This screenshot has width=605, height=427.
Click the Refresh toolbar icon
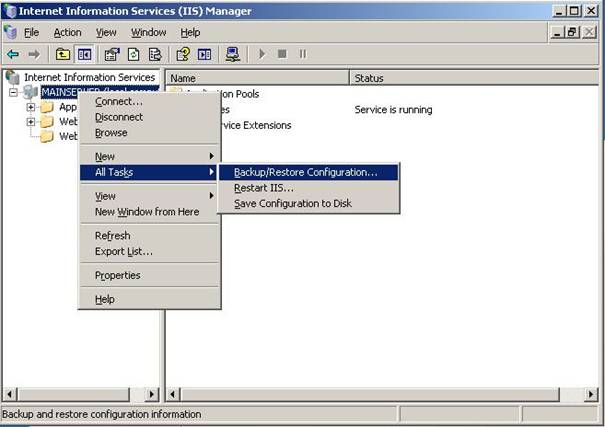tap(134, 54)
